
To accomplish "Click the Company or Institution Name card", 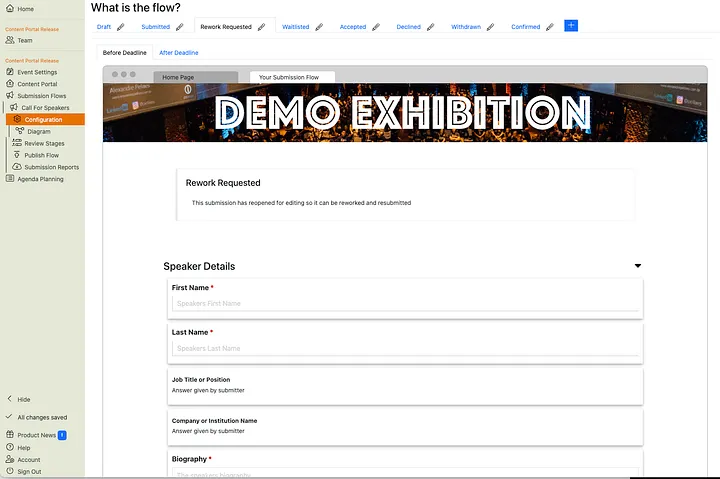I will pyautogui.click(x=405, y=427).
